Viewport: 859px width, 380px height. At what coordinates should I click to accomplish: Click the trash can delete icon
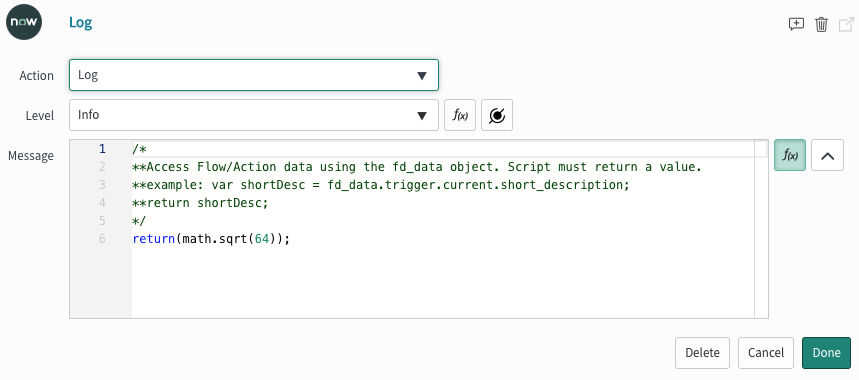(821, 24)
